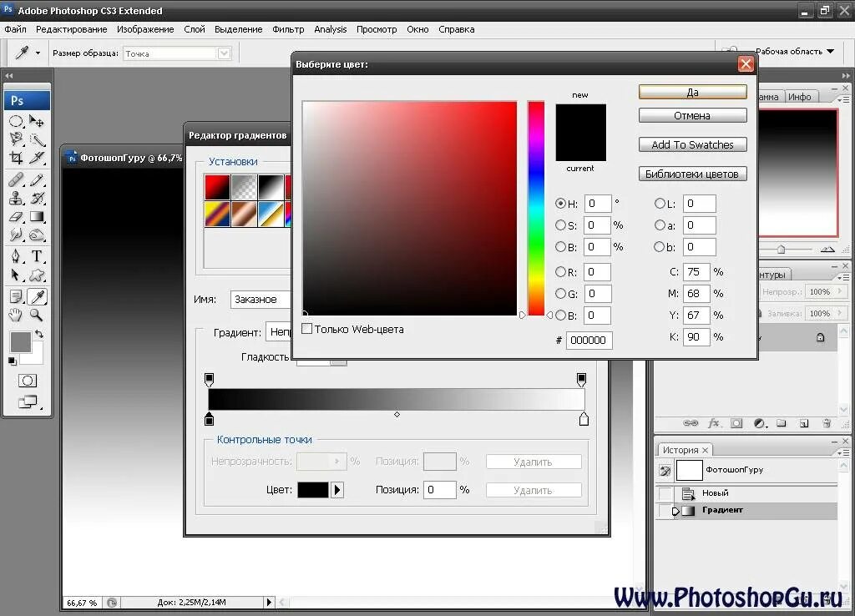Select the Path Selection arrow tool
The image size is (855, 616).
click(16, 275)
